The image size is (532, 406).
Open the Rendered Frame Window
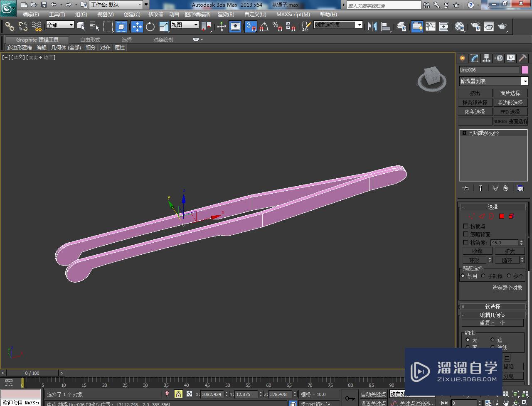pyautogui.click(x=489, y=27)
